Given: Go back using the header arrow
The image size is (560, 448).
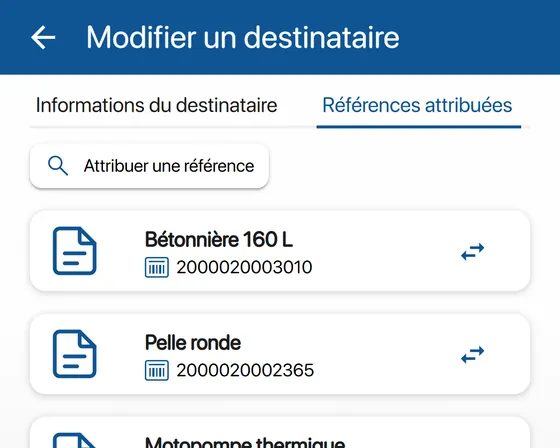Looking at the screenshot, I should [43, 37].
